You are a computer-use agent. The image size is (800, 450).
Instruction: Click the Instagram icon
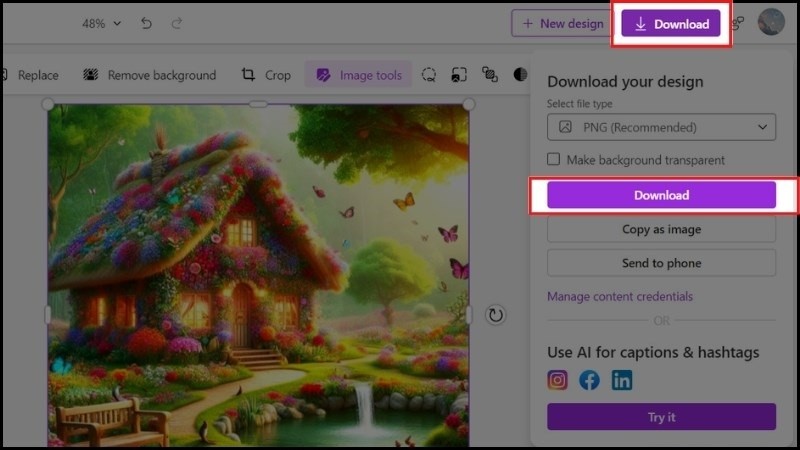point(558,380)
